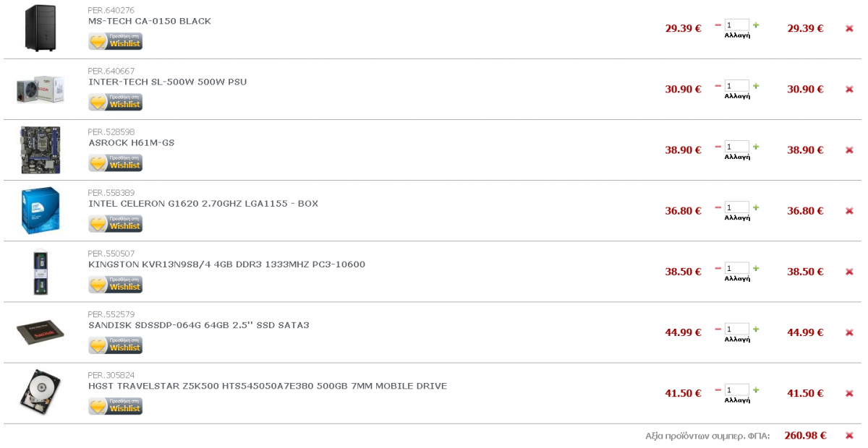
Task: Add INTEL CELERON G1620 to Wishlist
Action: tap(116, 224)
